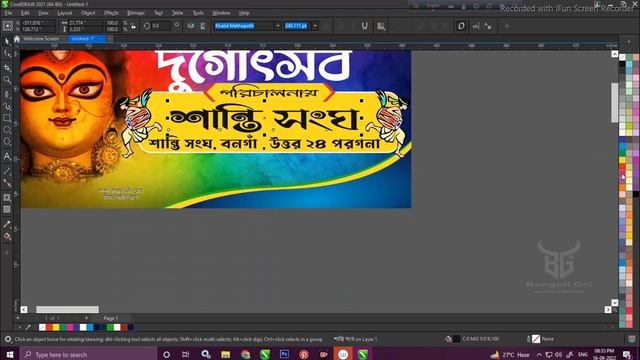640x360 pixels.
Task: Open the File menu
Action: 8,13
